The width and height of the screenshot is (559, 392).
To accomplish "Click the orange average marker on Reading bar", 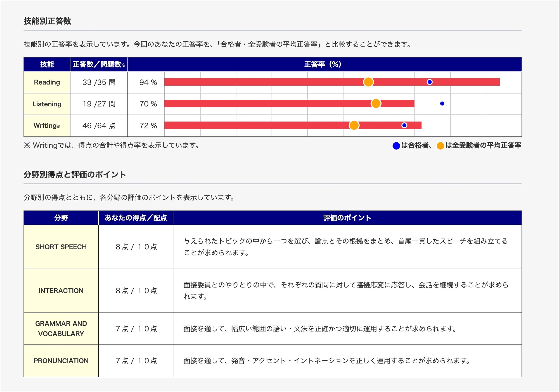I will click(368, 82).
